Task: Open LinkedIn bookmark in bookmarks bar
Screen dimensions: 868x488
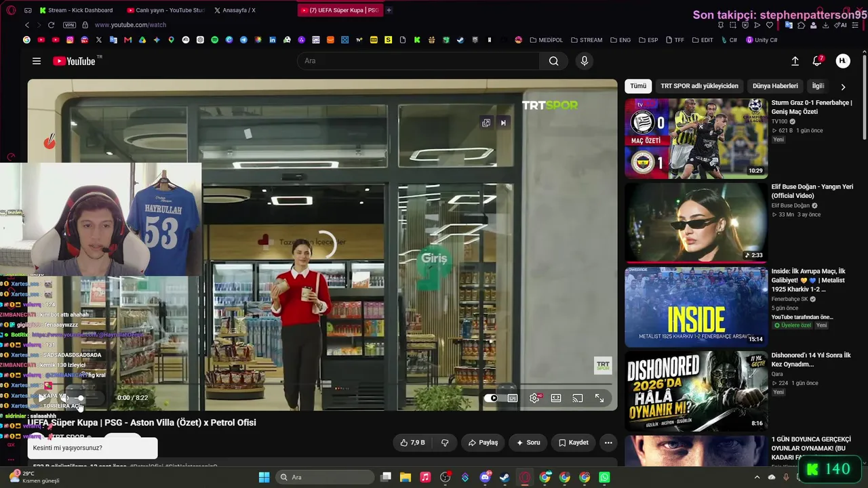Action: coord(273,40)
